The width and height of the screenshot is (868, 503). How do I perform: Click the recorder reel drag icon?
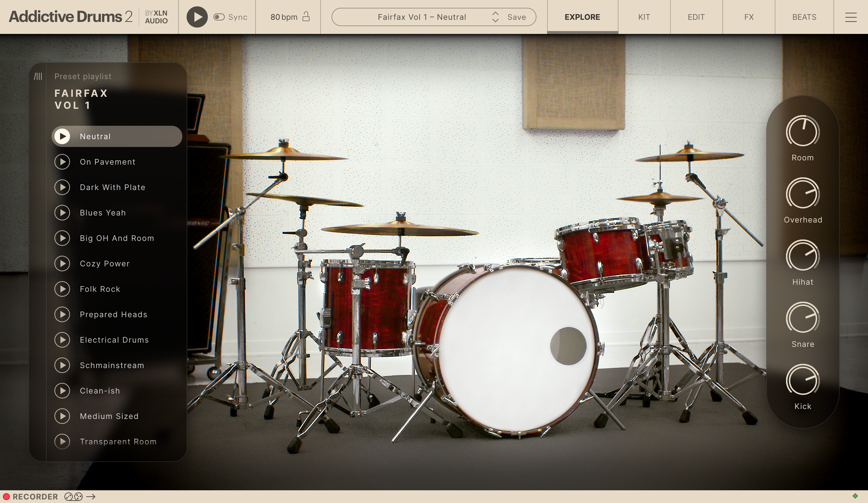tap(74, 497)
